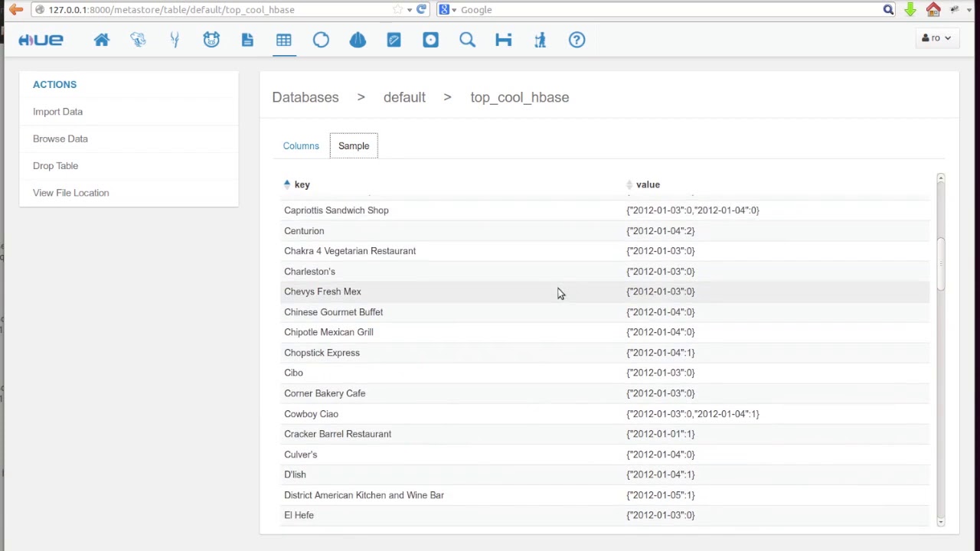Click View File Location action
This screenshot has width=980, height=551.
click(70, 193)
